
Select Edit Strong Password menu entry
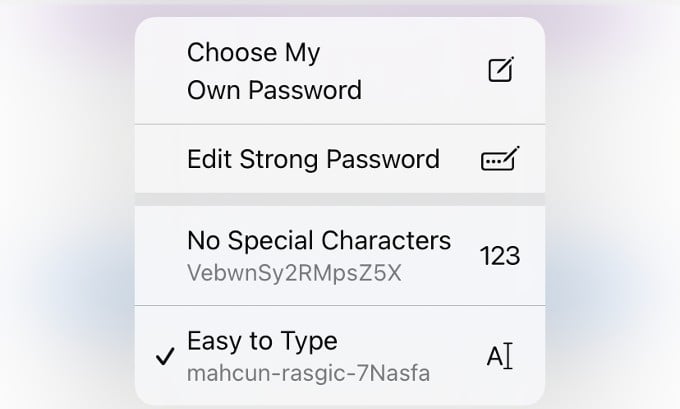click(x=340, y=159)
